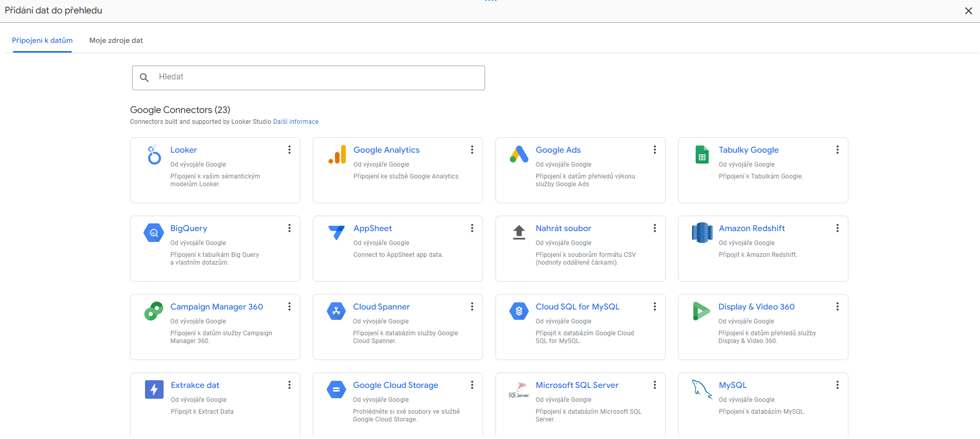The width and height of the screenshot is (980, 439).
Task: Open more options for Google Ads
Action: 655,150
